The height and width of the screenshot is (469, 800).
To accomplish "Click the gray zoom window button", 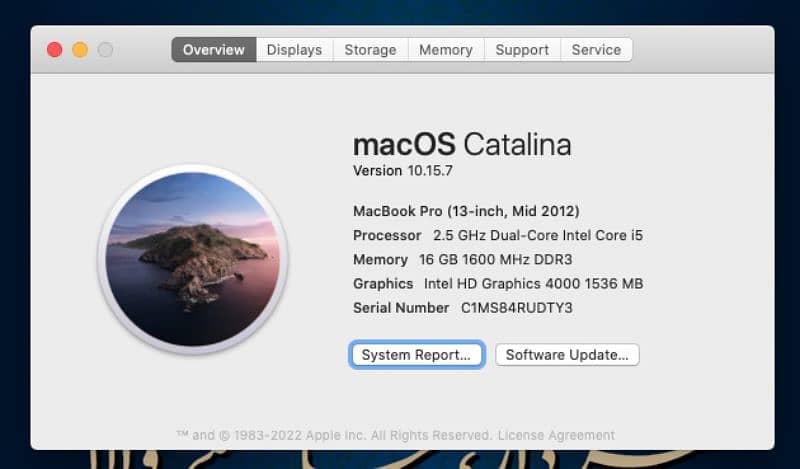I will [x=105, y=50].
